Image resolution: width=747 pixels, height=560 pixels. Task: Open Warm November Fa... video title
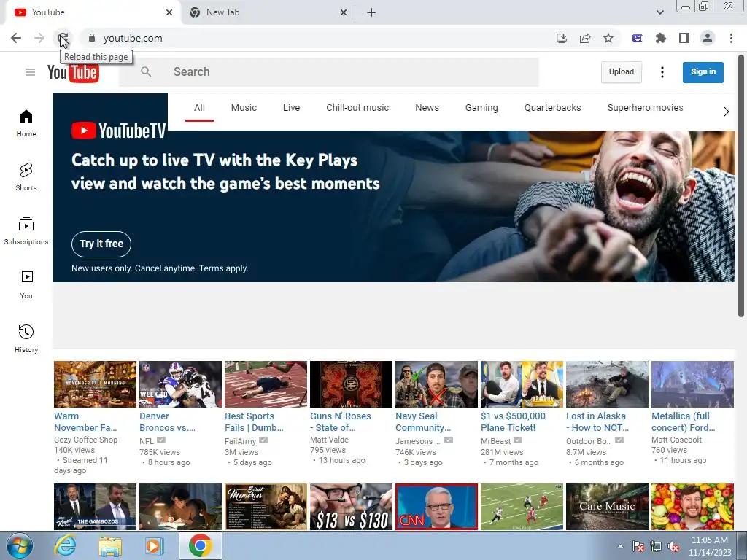click(85, 422)
